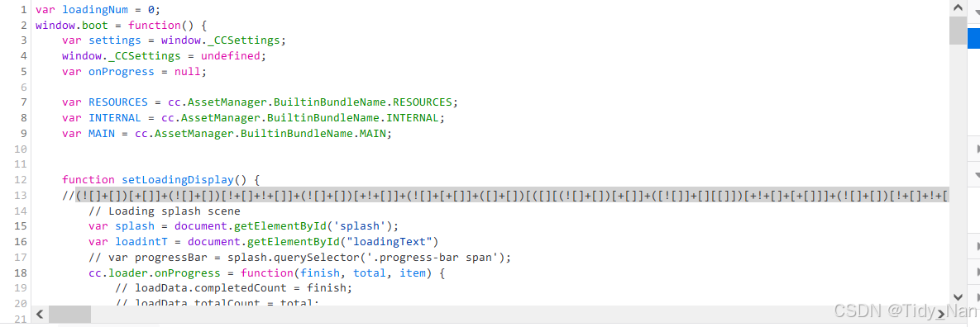
Task: Click line number 6 in the gutter
Action: (x=23, y=88)
